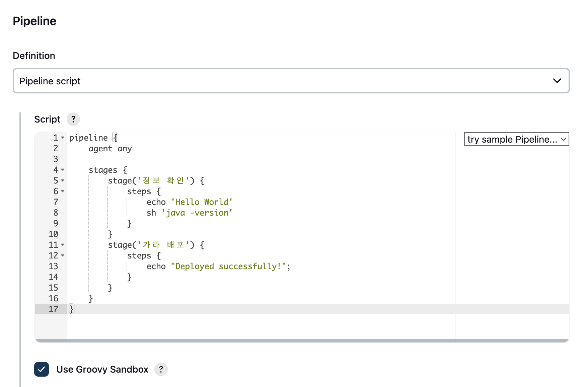Toggle the Use Groovy Sandbox checkbox
The height and width of the screenshot is (387, 588).
pyautogui.click(x=42, y=369)
